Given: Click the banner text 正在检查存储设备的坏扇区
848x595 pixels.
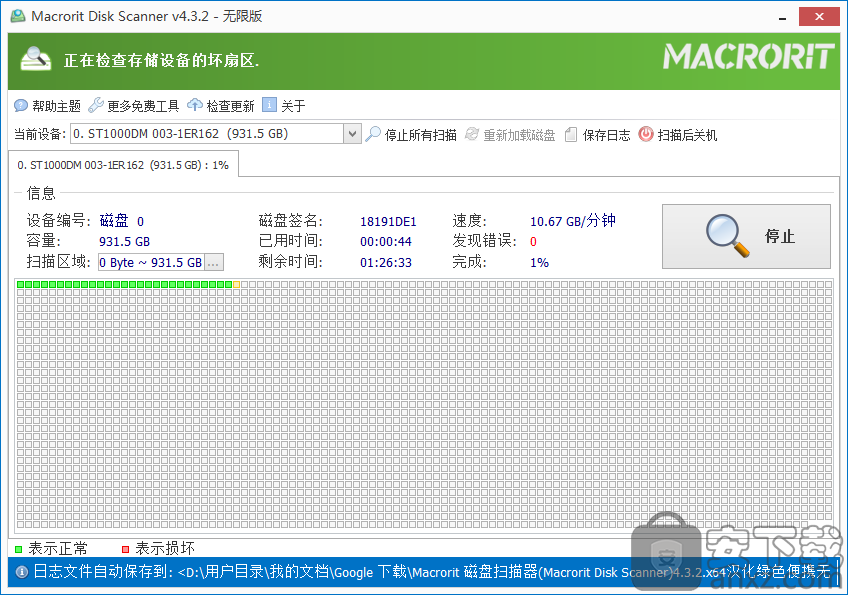Looking at the screenshot, I should click(x=162, y=60).
